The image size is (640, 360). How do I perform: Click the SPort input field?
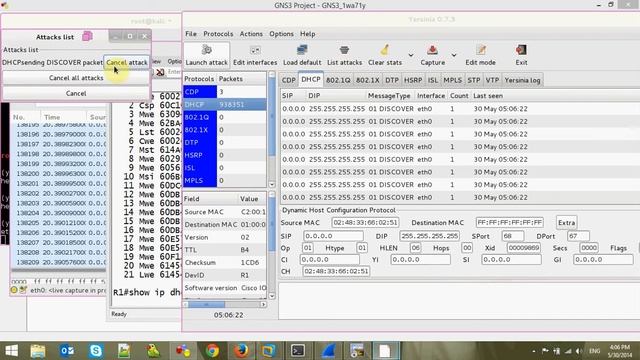(513, 236)
